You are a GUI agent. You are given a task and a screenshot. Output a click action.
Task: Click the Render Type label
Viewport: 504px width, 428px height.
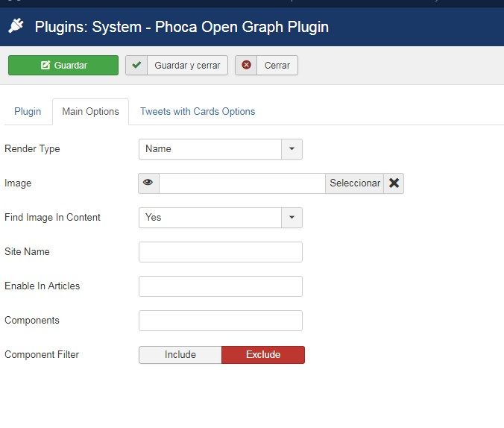point(32,149)
